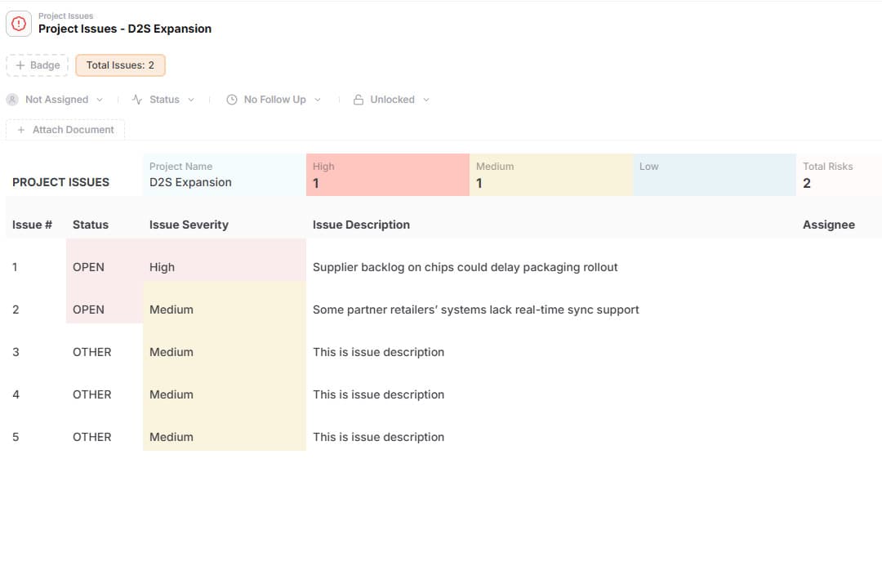Click OTHER status for issue 5
The image size is (882, 588).
[x=91, y=437]
